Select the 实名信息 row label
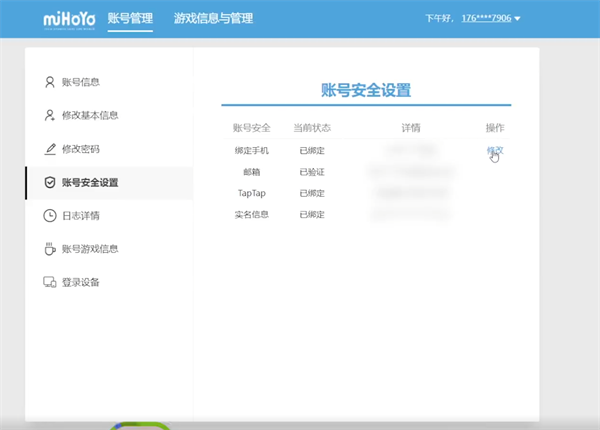 tap(251, 214)
